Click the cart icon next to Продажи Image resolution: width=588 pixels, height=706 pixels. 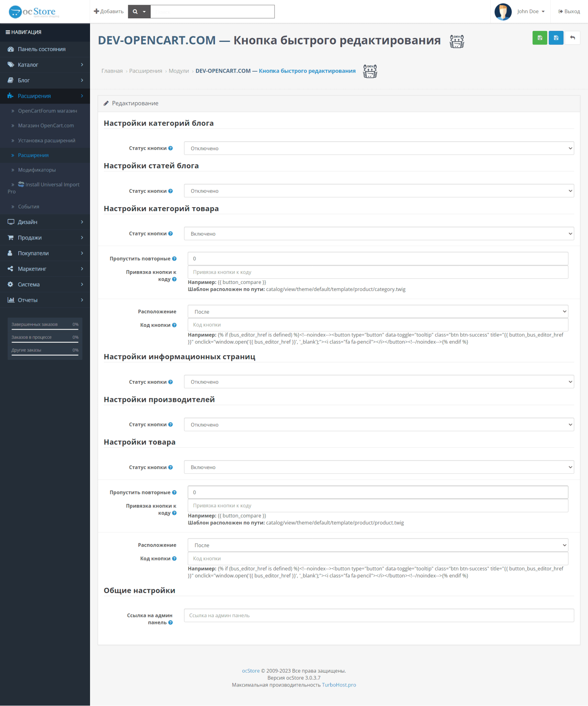point(11,238)
